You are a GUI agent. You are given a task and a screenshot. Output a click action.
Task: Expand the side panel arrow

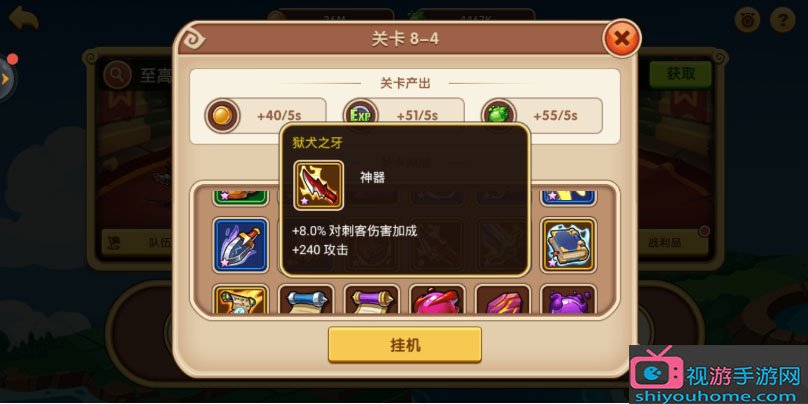(x=6, y=78)
